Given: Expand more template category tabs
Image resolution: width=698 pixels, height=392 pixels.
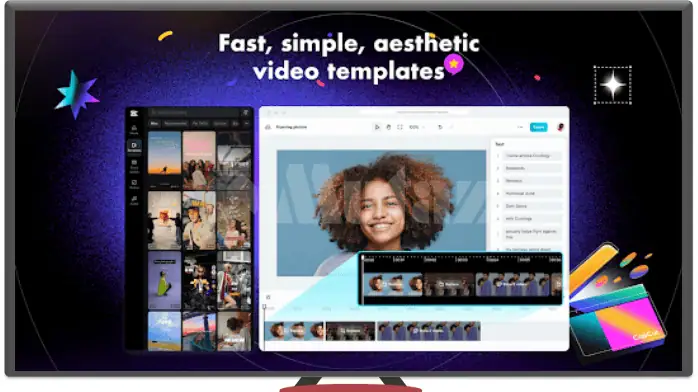Looking at the screenshot, I should pos(247,123).
